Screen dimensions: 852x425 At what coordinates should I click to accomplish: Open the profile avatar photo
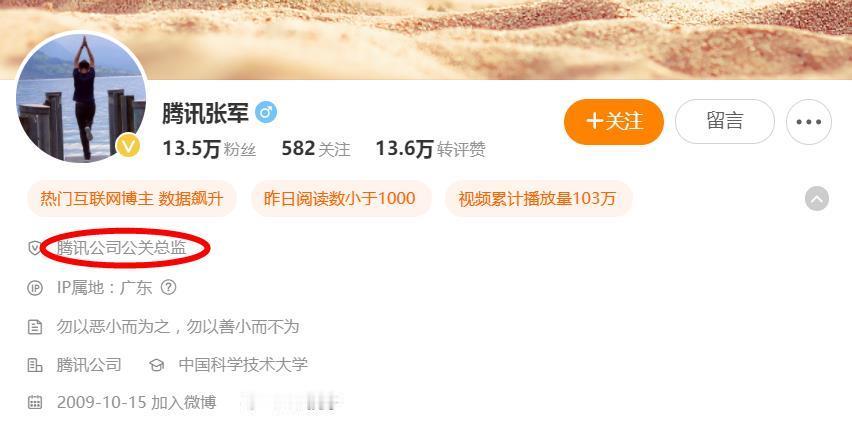click(82, 97)
